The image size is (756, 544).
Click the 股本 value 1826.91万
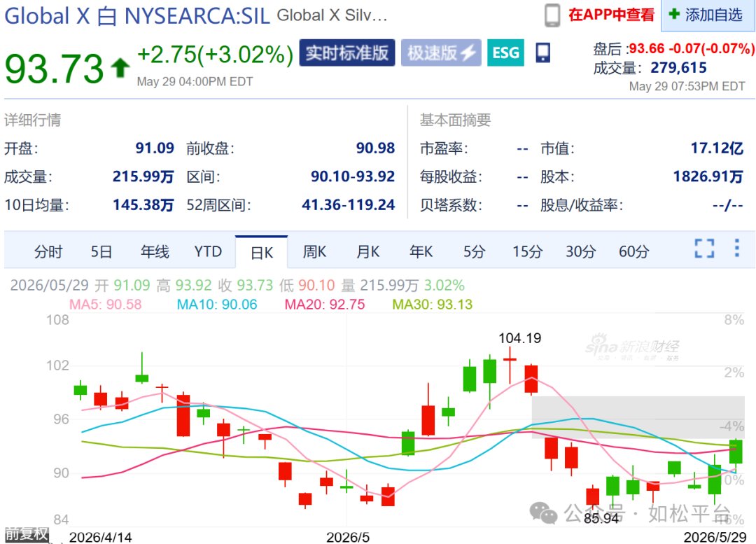(x=708, y=176)
